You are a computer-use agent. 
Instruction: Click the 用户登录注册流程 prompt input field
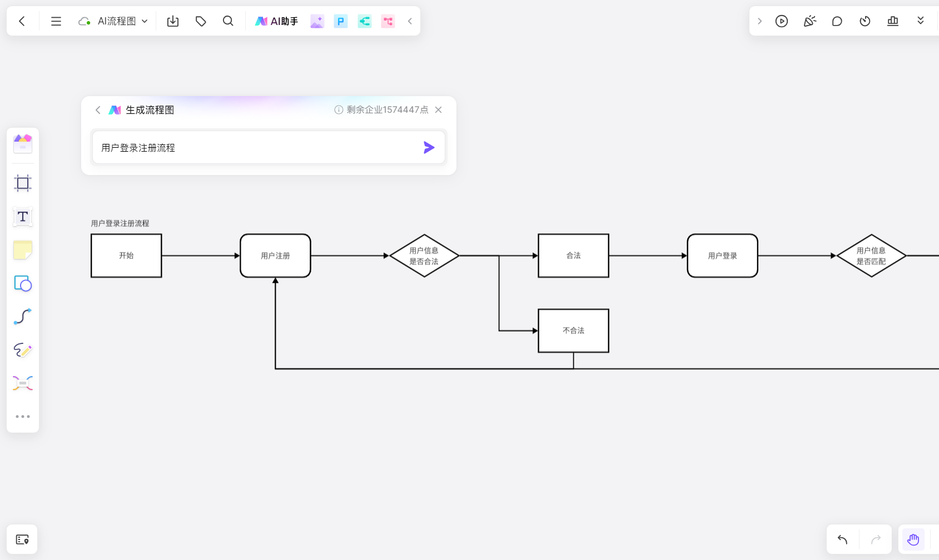(269, 147)
